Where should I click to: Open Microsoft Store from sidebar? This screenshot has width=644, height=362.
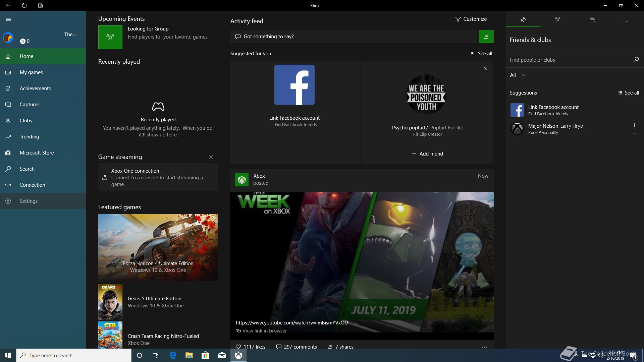pos(43,153)
